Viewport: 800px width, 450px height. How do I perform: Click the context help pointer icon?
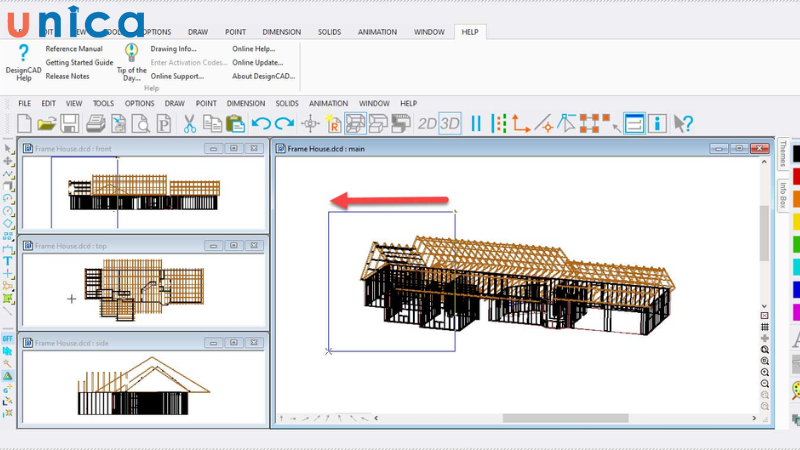(x=683, y=124)
